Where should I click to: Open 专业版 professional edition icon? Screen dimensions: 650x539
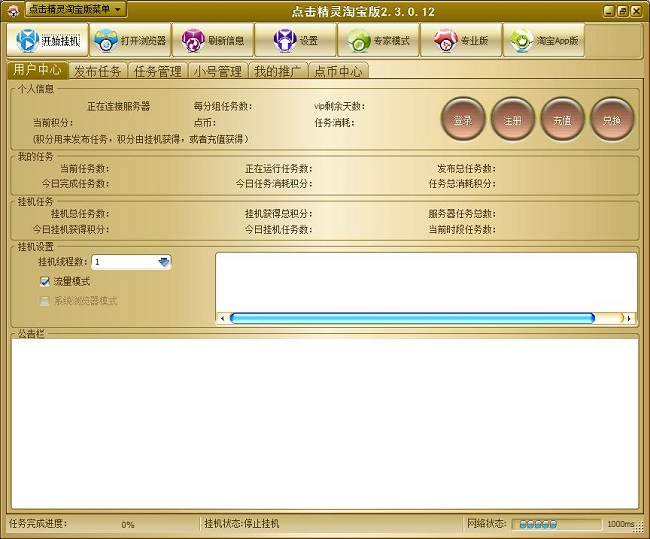click(x=446, y=40)
